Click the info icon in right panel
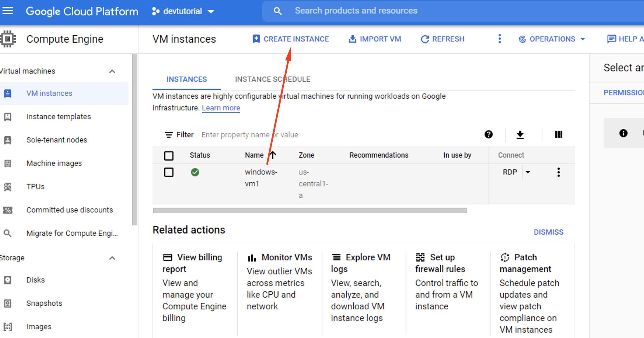Viewport: 644px width, 338px height. pos(623,133)
